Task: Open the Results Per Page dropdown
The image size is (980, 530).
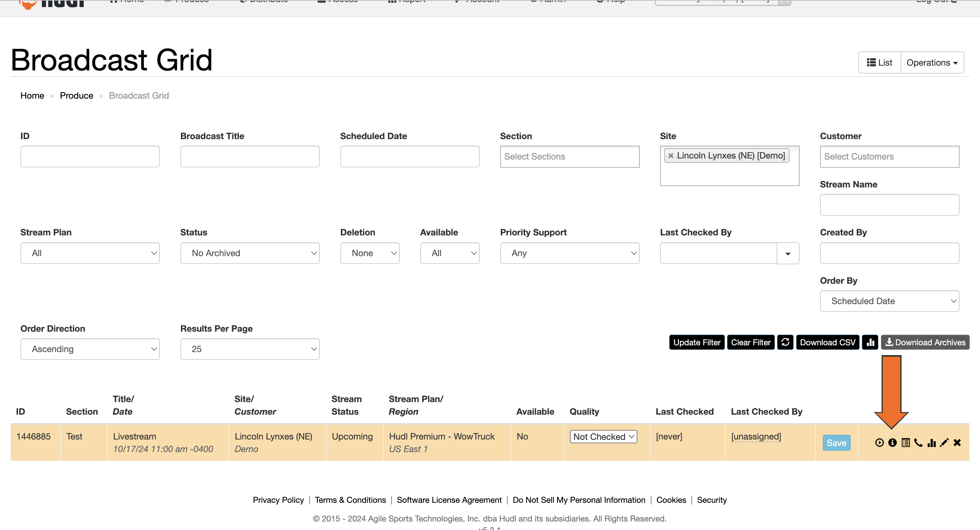Action: click(250, 349)
